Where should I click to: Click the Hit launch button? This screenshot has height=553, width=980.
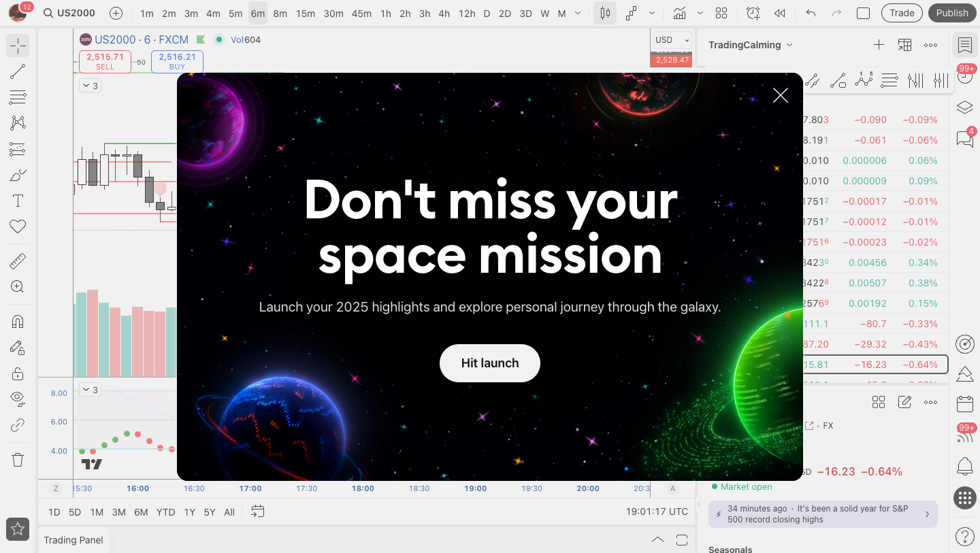490,363
